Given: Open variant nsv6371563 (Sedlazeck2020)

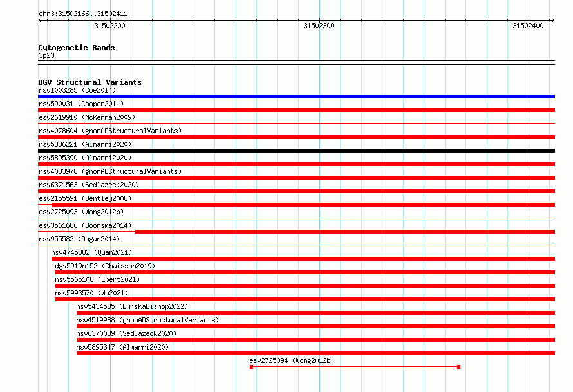Looking at the screenshot, I should click(x=89, y=185).
